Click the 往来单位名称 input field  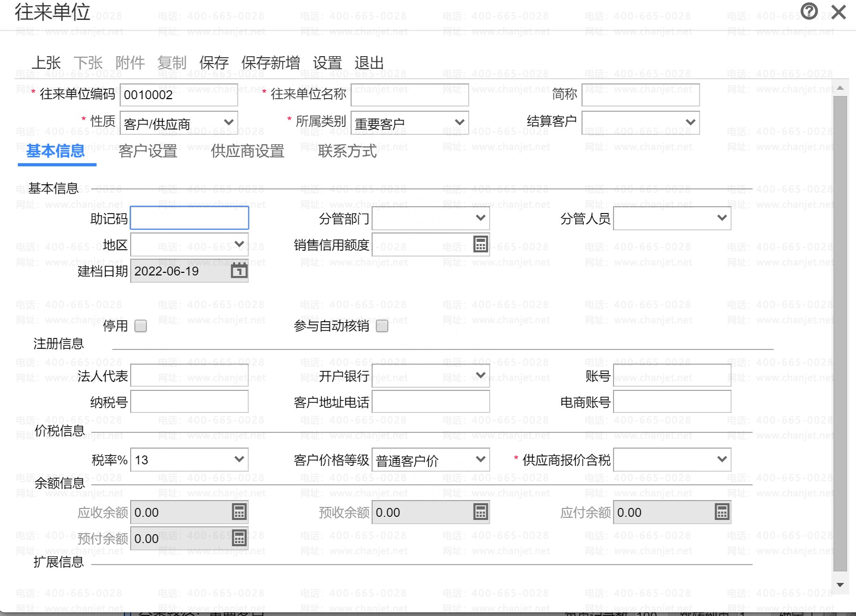409,95
